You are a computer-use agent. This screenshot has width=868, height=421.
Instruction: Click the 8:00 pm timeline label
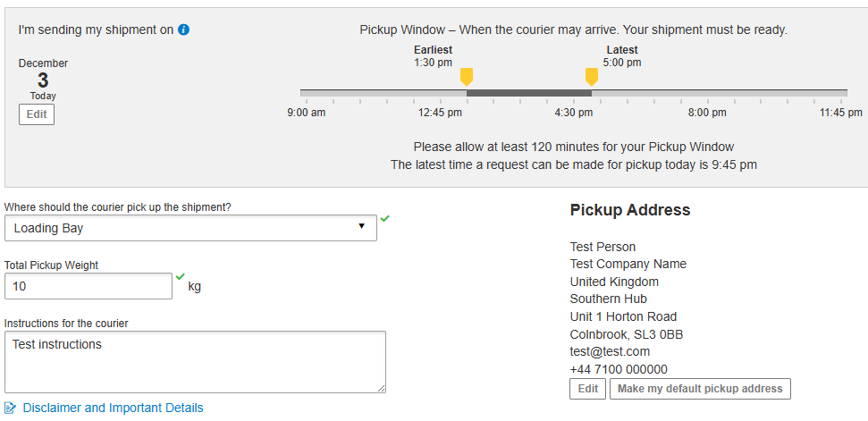click(x=707, y=113)
